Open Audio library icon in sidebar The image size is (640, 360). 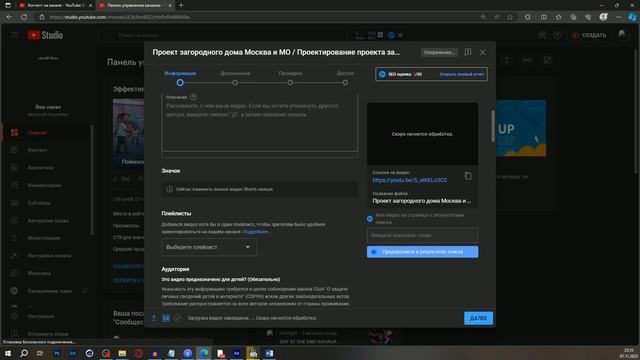14,273
